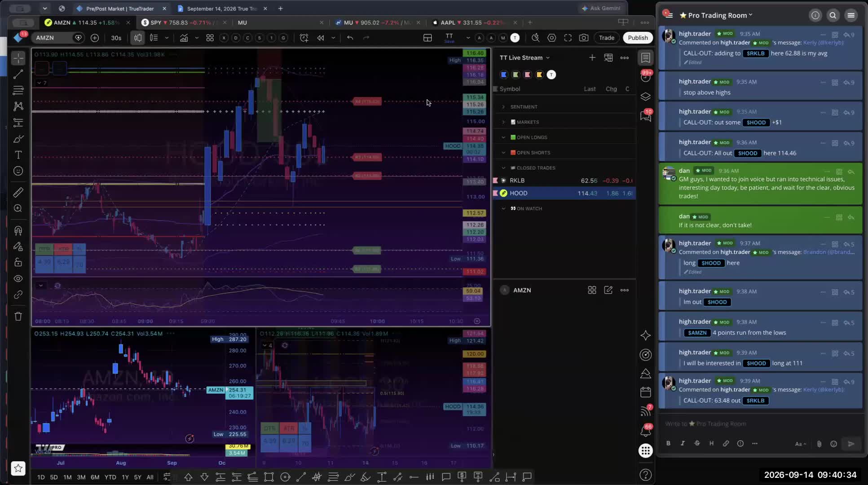Open the indicators menu
The image size is (868, 485).
pyautogui.click(x=184, y=38)
